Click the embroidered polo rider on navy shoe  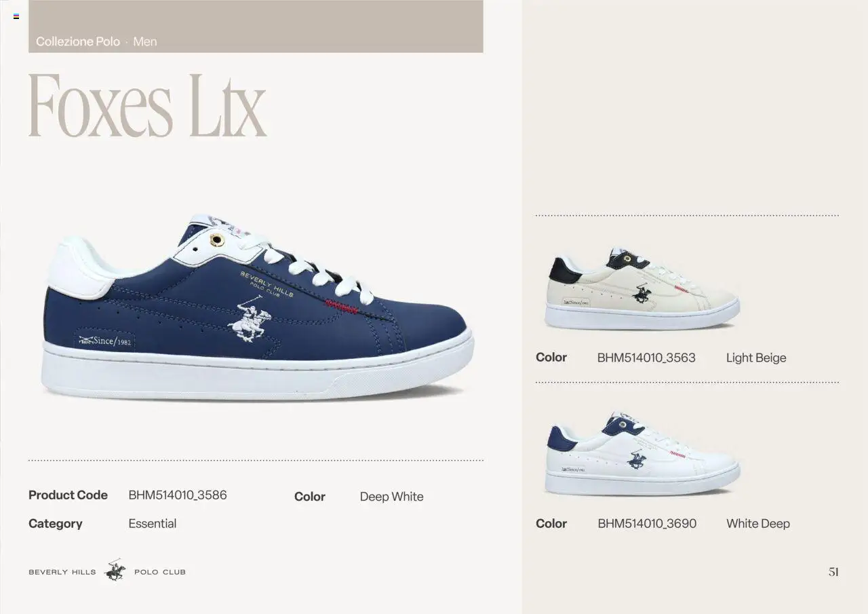250,318
